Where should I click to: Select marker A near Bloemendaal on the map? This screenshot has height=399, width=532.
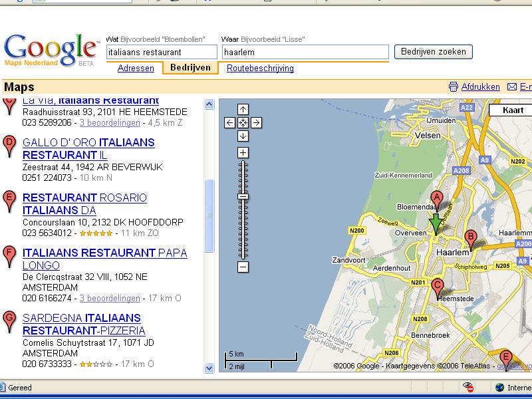(x=437, y=198)
